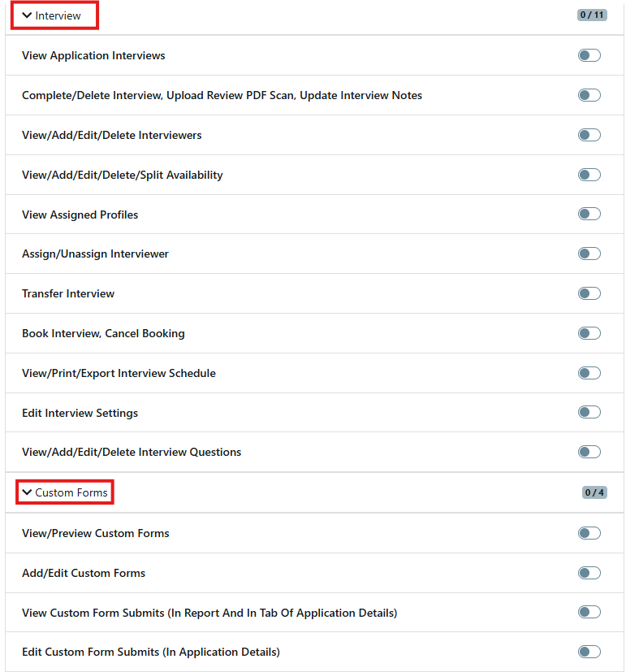Enable Edit Interview Settings switch
The height and width of the screenshot is (672, 626).
point(589,412)
